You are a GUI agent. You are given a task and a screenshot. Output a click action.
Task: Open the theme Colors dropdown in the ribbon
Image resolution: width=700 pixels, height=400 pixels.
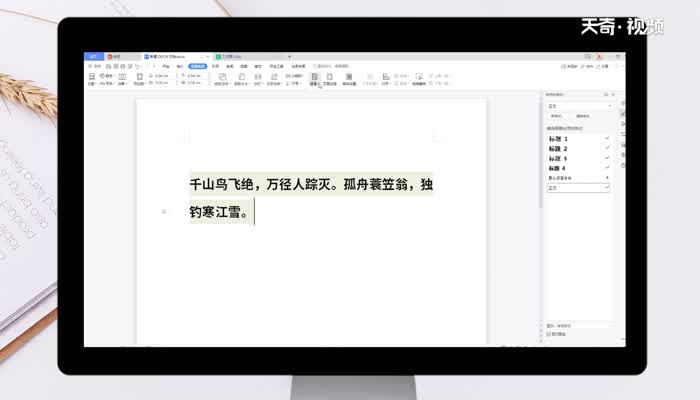click(107, 76)
